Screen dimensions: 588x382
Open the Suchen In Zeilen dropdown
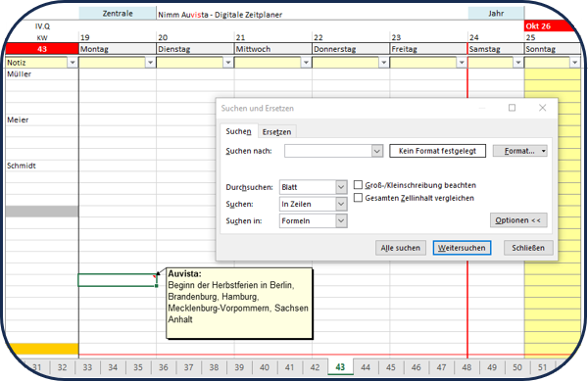tap(341, 204)
